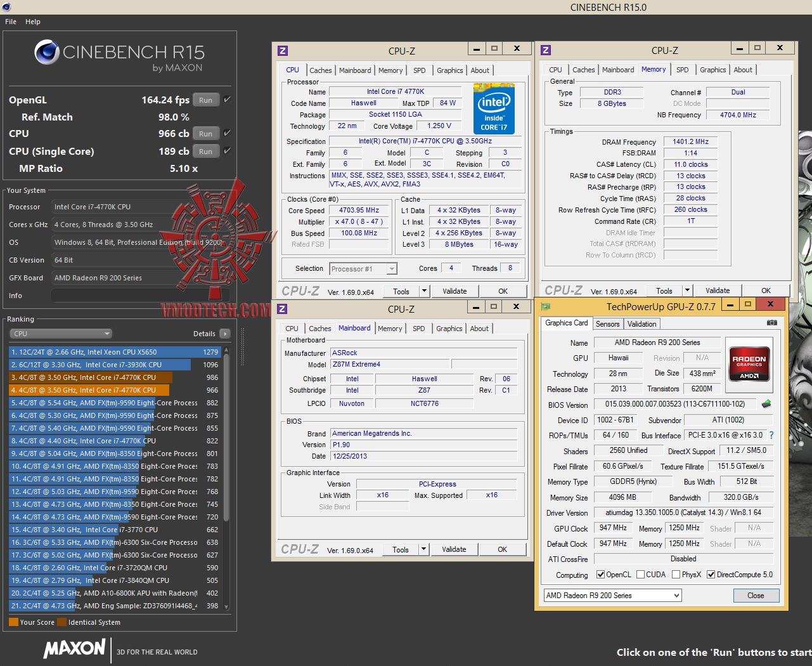Switch to the Sensors tab in GPU-Z
This screenshot has height=666, width=812.
[607, 324]
